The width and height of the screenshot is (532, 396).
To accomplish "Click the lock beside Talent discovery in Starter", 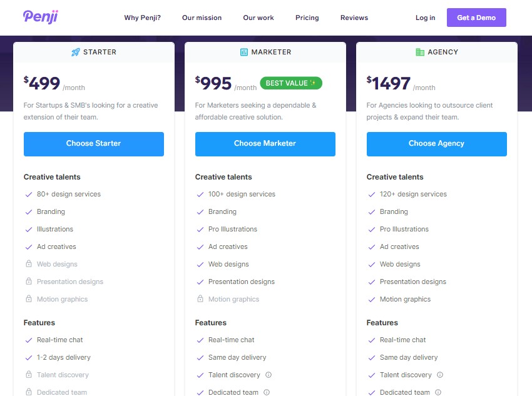I will pyautogui.click(x=29, y=375).
